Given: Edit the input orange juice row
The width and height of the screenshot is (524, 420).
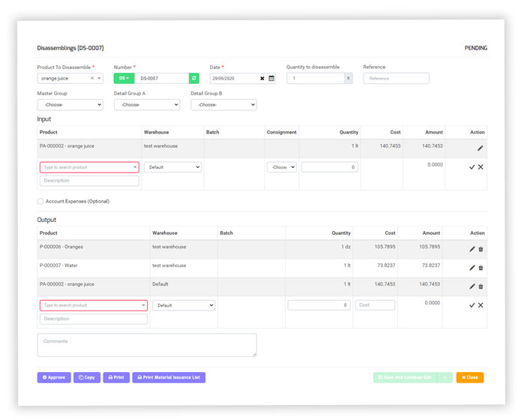Looking at the screenshot, I should tap(481, 148).
